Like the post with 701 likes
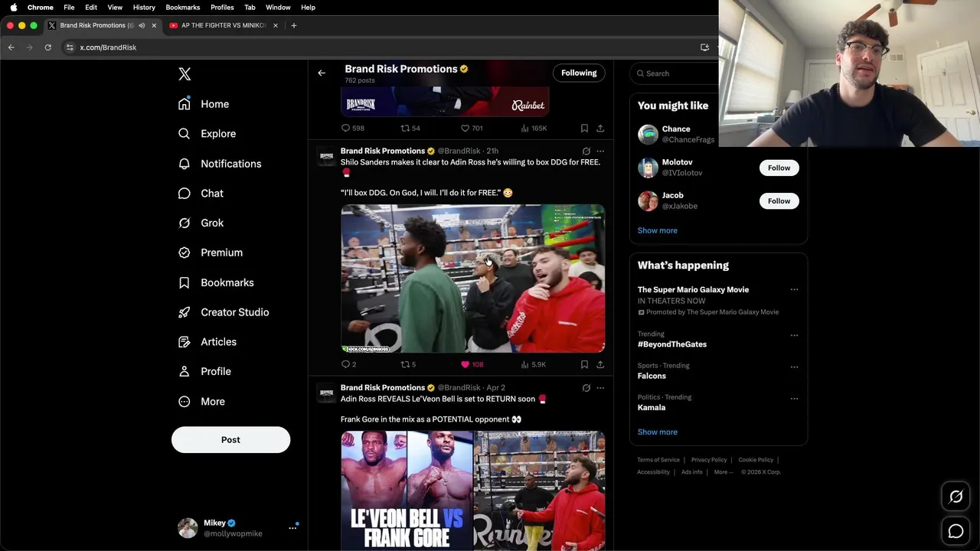This screenshot has width=980, height=551. pos(472,129)
